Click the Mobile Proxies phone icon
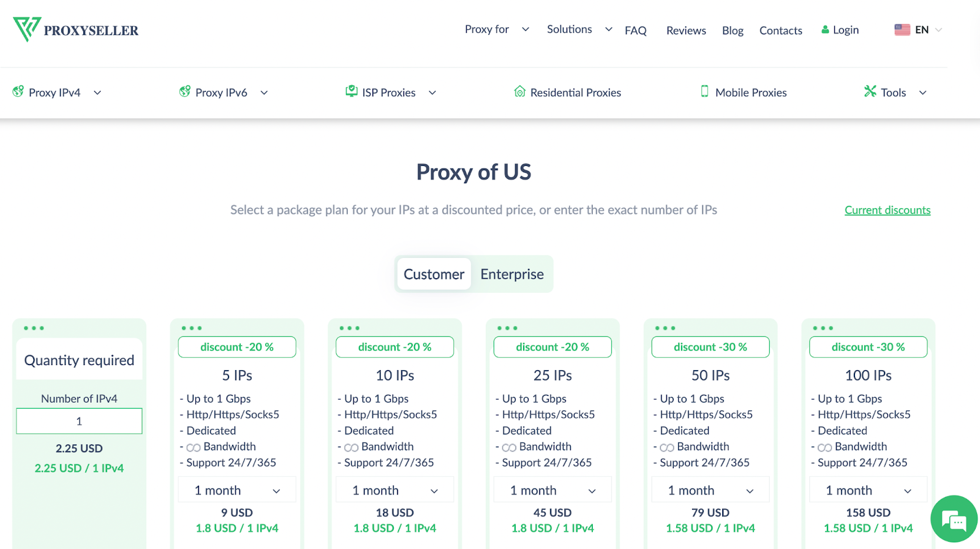 pos(704,91)
